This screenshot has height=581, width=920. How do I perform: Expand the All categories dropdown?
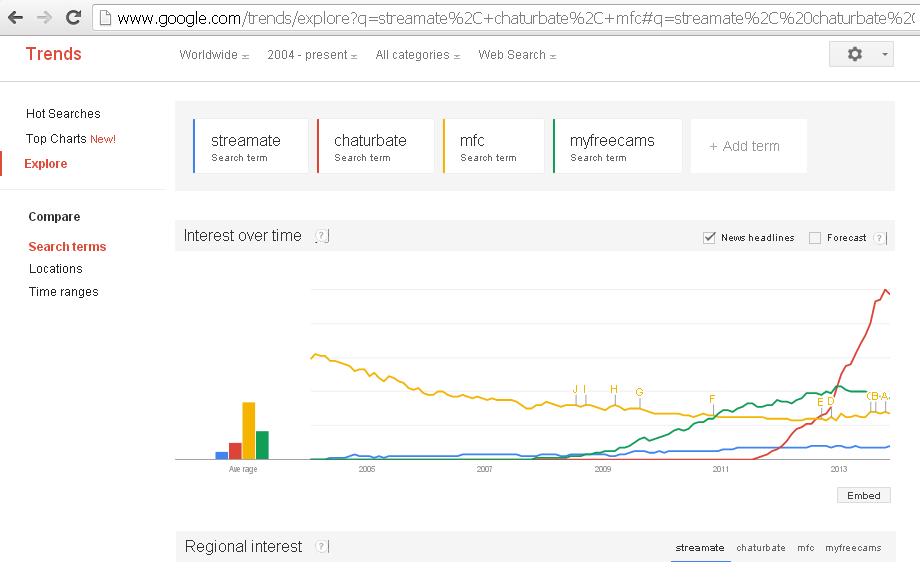[x=418, y=55]
